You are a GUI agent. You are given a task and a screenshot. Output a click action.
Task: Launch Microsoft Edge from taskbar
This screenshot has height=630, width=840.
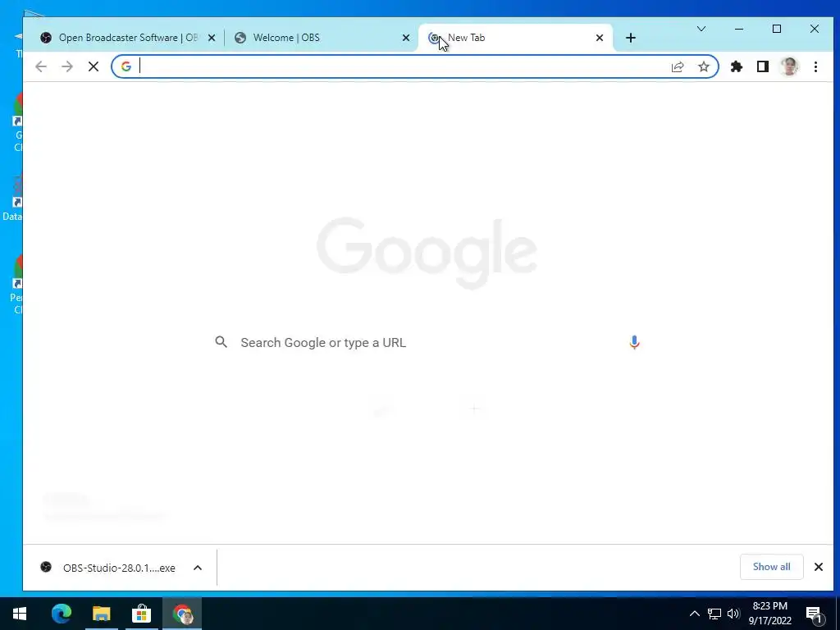pyautogui.click(x=61, y=614)
